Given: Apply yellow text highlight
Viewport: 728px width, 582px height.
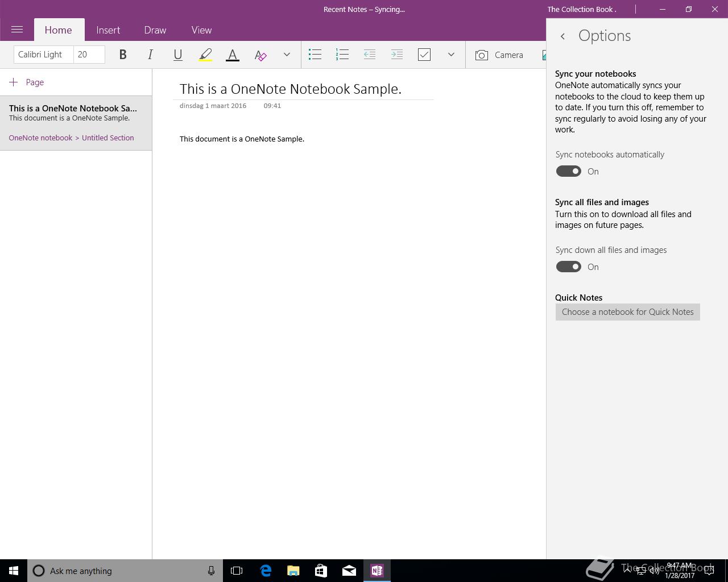Looking at the screenshot, I should 205,55.
